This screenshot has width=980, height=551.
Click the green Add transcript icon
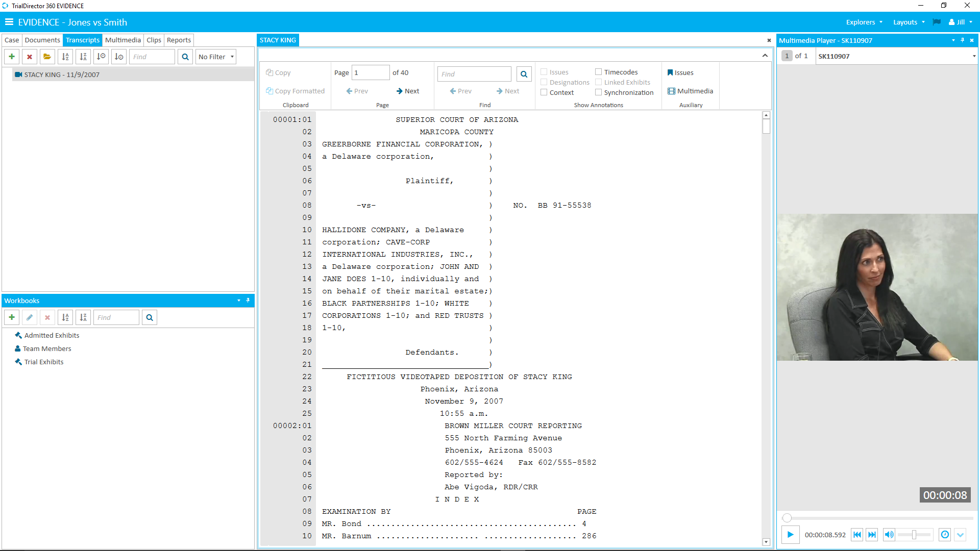coord(12,57)
